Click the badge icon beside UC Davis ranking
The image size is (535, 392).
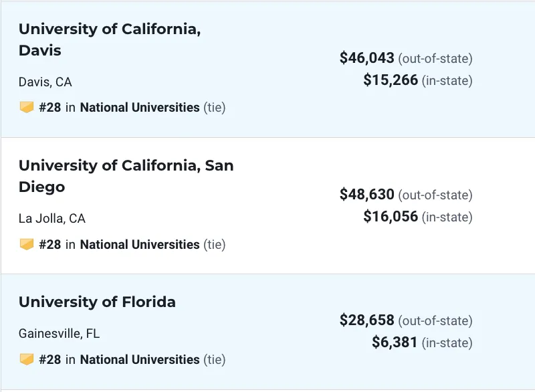26,107
